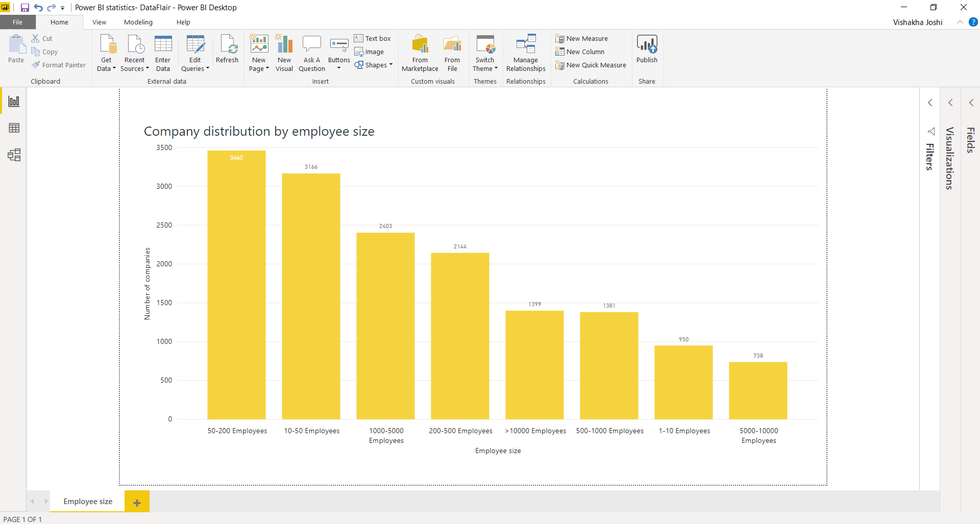Viewport: 980px width, 524px height.
Task: Expand the Fields pane chevron
Action: coord(971,103)
